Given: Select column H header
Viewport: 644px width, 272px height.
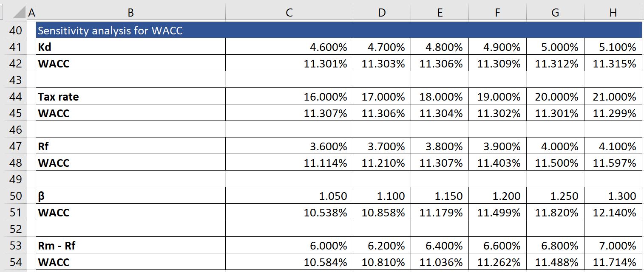Looking at the screenshot, I should point(613,13).
